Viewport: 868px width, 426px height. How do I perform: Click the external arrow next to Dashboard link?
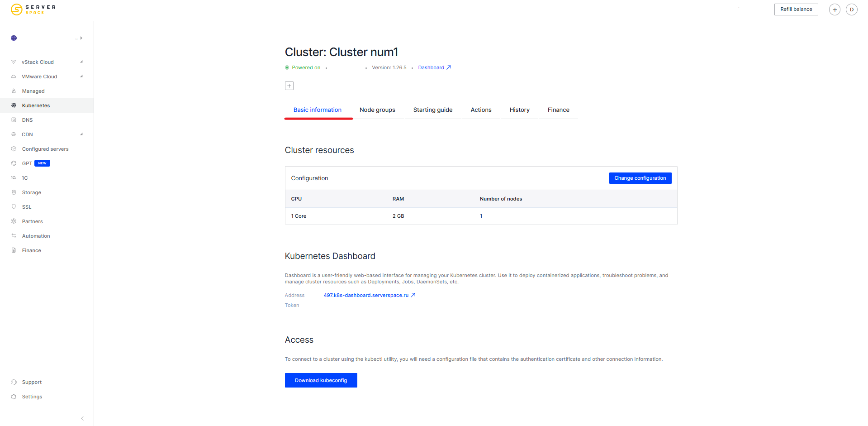coord(449,67)
